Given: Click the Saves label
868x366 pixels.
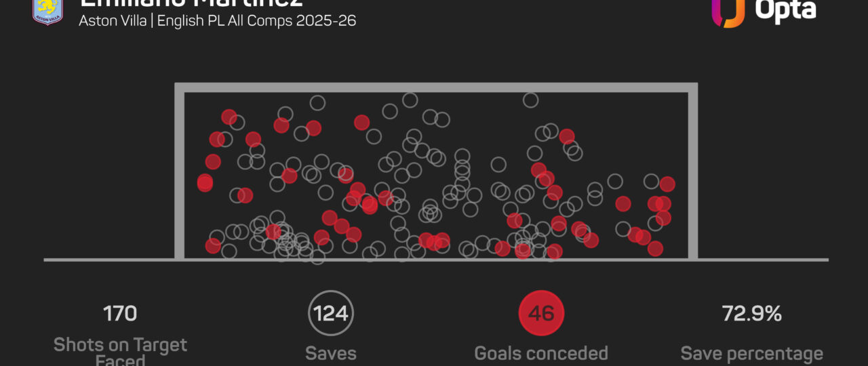Looking at the screenshot, I should (330, 353).
